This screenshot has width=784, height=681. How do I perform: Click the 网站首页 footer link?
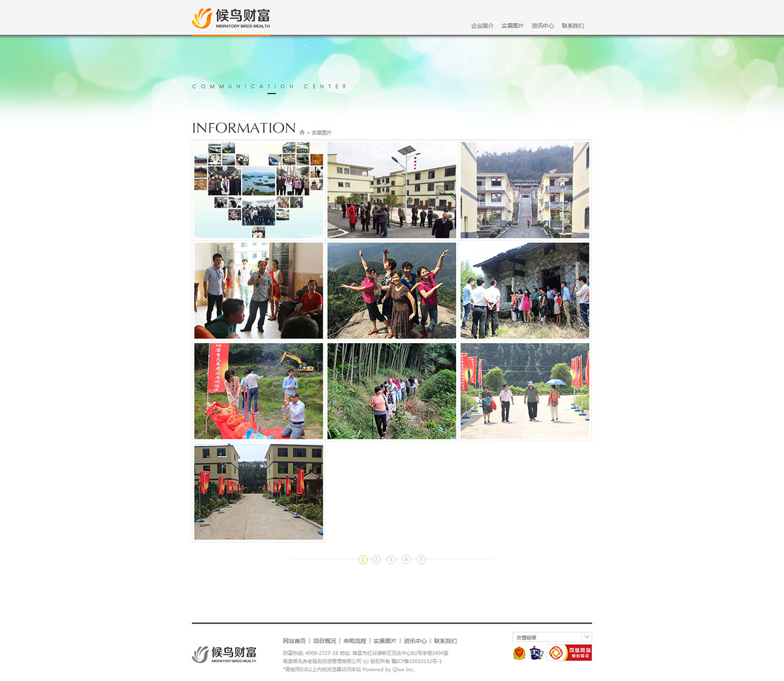[294, 641]
